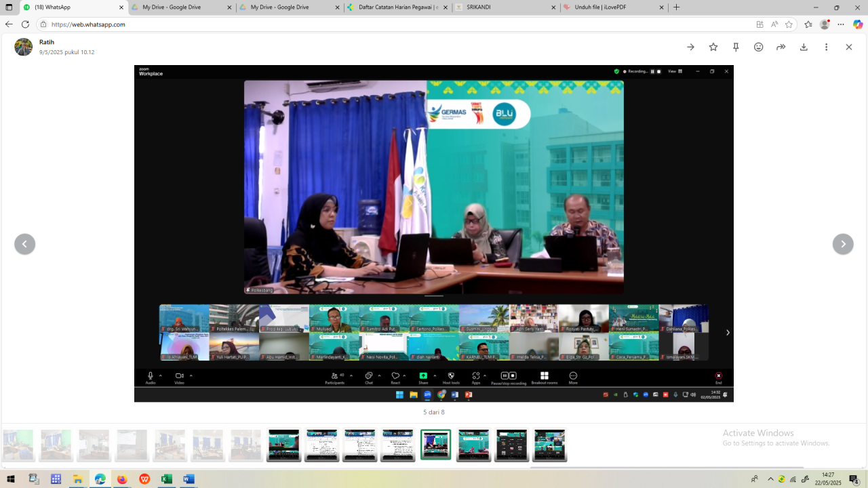
Task: Go to the previous image
Action: [x=24, y=244]
